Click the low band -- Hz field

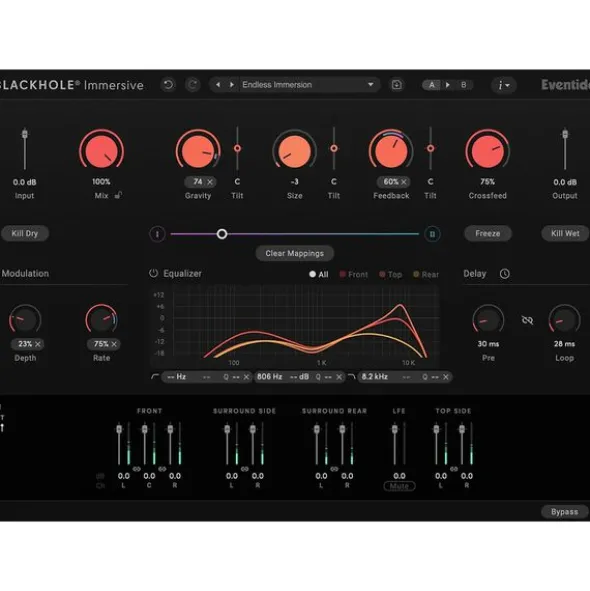[176, 377]
